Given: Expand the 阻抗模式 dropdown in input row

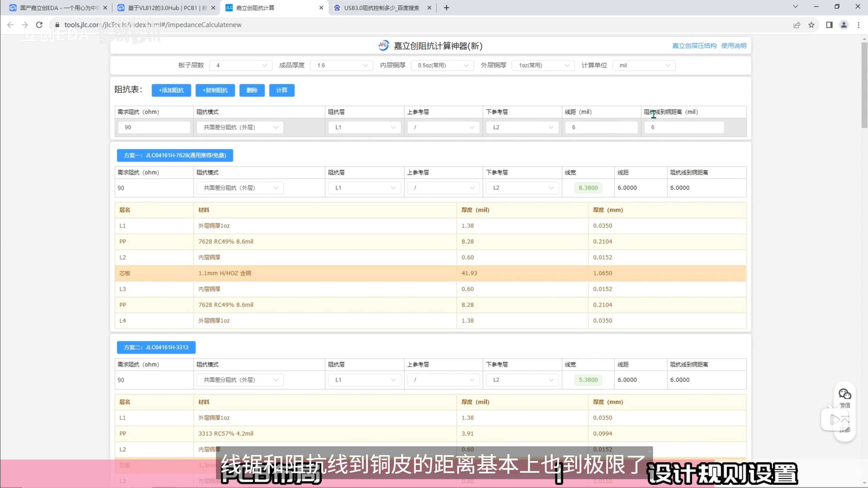Looking at the screenshot, I should click(240, 127).
